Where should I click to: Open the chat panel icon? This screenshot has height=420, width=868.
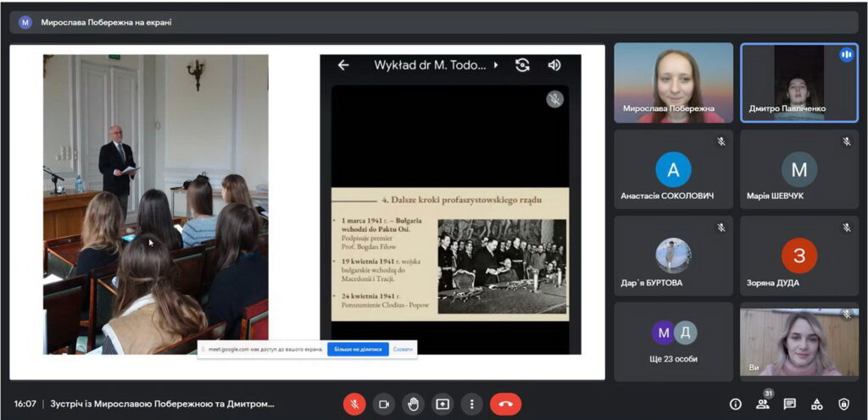point(790,404)
